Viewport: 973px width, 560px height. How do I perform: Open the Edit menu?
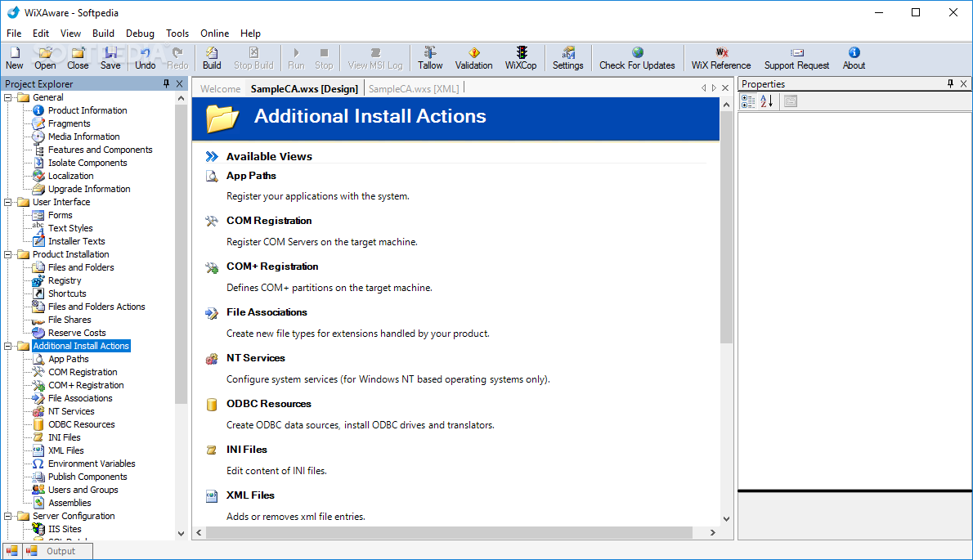point(41,34)
